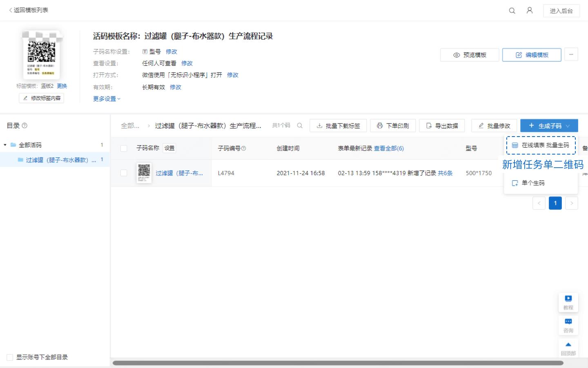
Task: Check the checkbox for row L4794
Action: tap(124, 173)
